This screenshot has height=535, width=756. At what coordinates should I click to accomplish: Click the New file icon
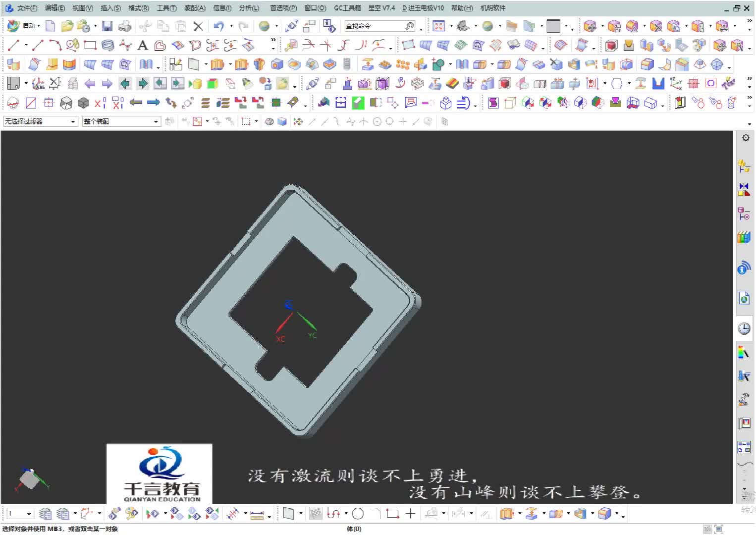point(50,26)
